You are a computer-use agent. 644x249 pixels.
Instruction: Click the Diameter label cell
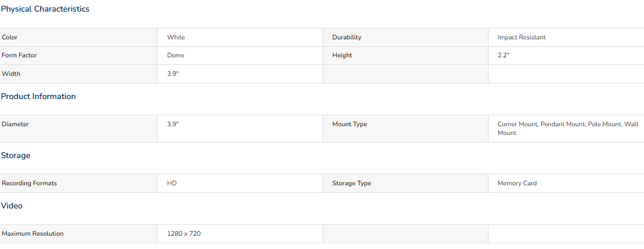coord(79,129)
